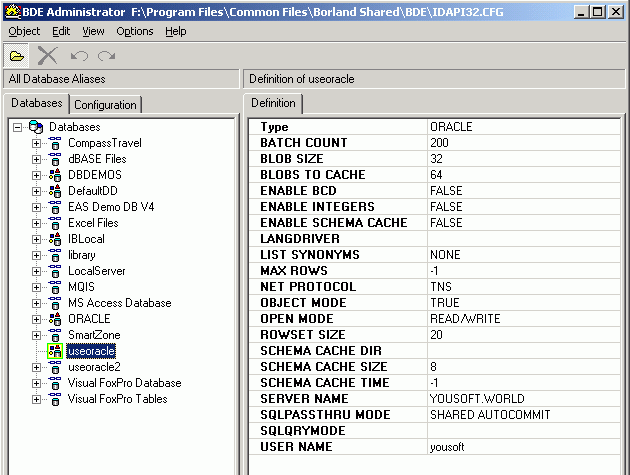
Task: Click the useoracle2 alias icon
Action: 55,367
